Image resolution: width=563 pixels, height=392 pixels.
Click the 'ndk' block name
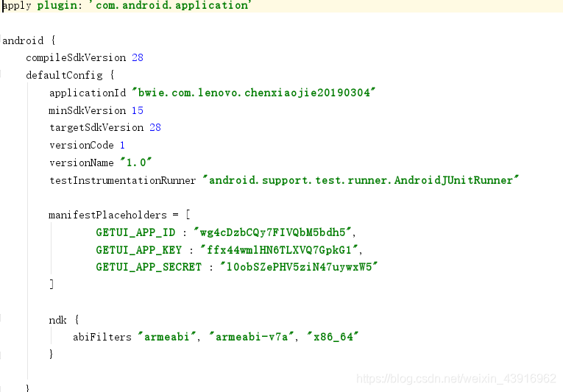click(x=58, y=320)
